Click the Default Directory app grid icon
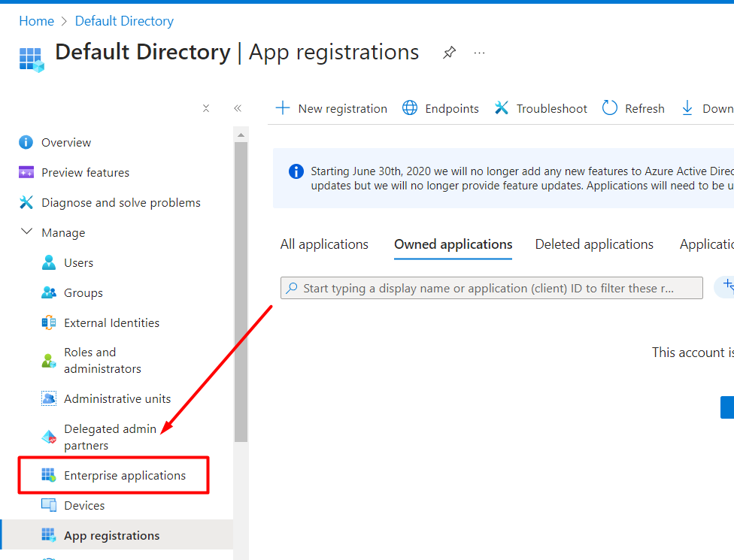The image size is (734, 560). (x=32, y=59)
